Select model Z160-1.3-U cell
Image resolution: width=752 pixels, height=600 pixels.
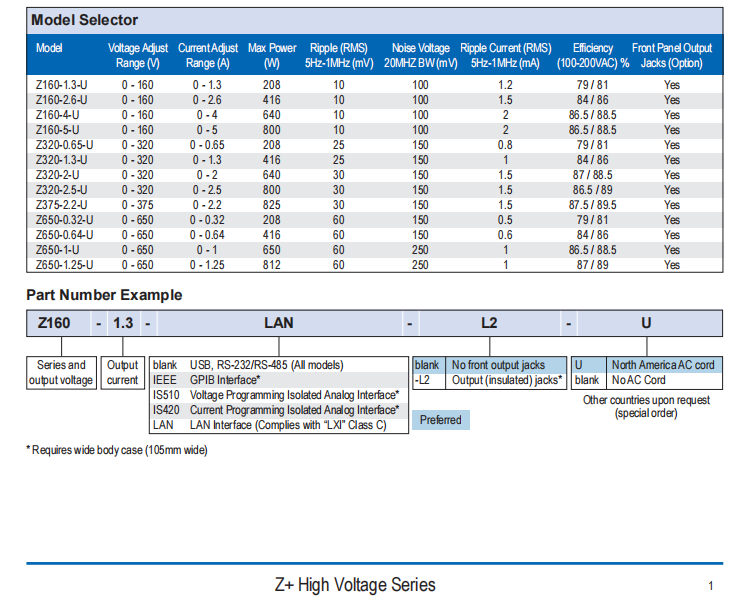click(x=61, y=85)
